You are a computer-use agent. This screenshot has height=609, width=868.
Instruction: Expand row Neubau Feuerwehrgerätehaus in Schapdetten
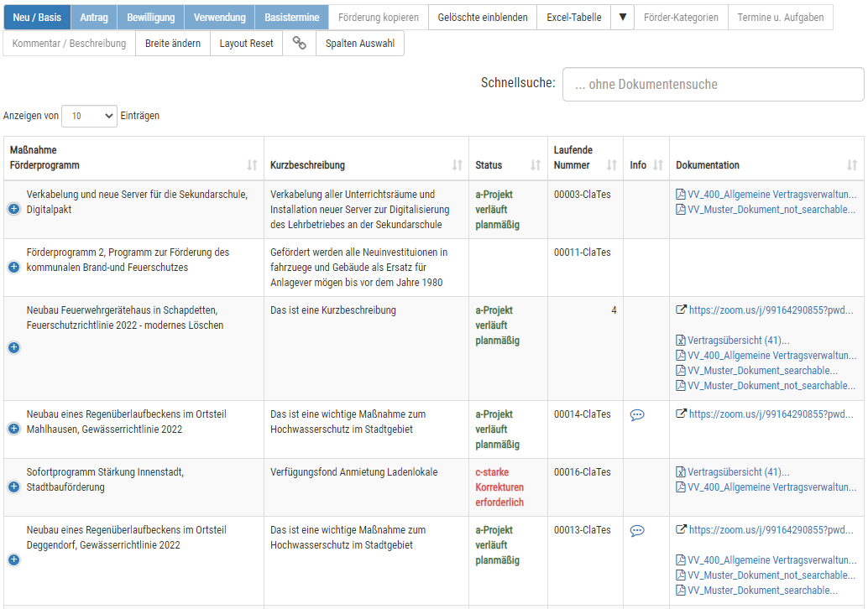[x=13, y=347]
